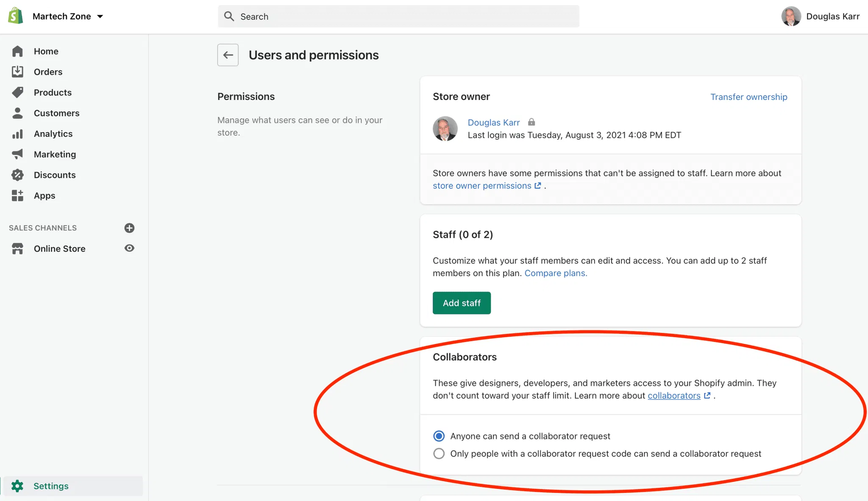Screen dimensions: 868x501
Task: Open Settings in the sidebar
Action: point(51,486)
